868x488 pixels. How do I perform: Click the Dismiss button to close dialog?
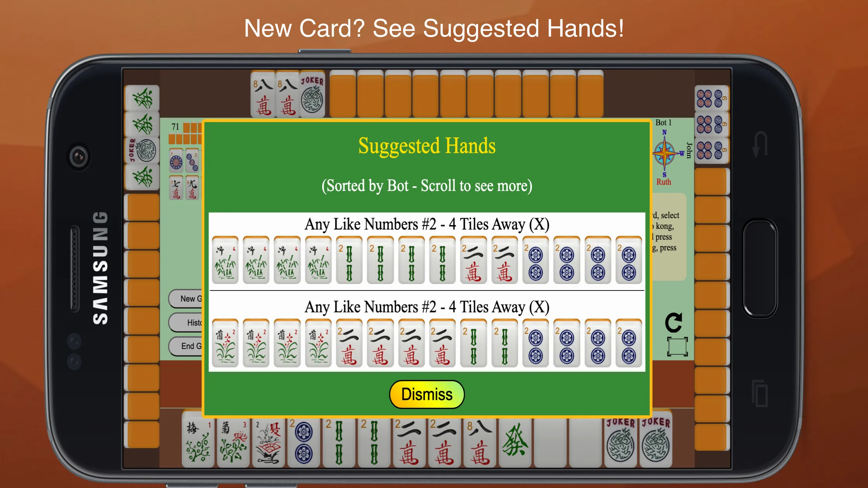(x=426, y=394)
